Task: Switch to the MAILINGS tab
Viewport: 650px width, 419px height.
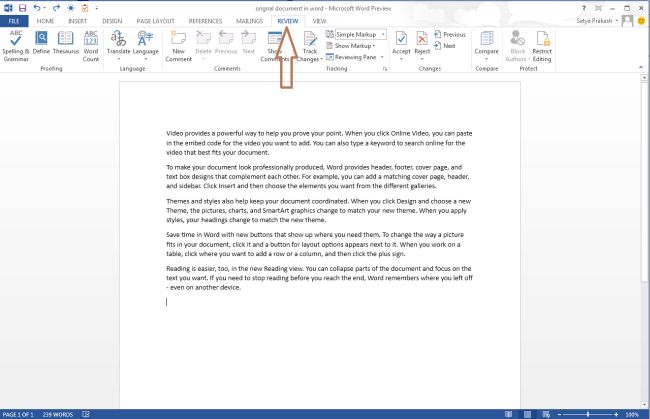Action: (250, 21)
